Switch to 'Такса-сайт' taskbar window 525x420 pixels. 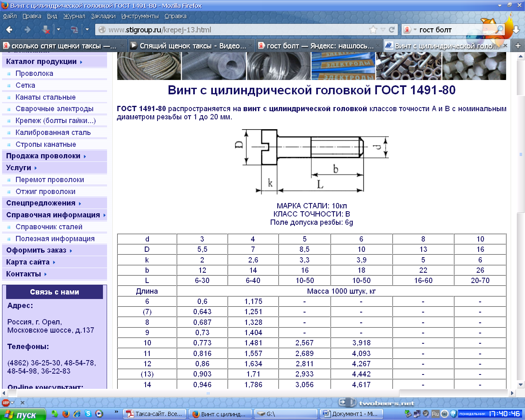(155, 414)
